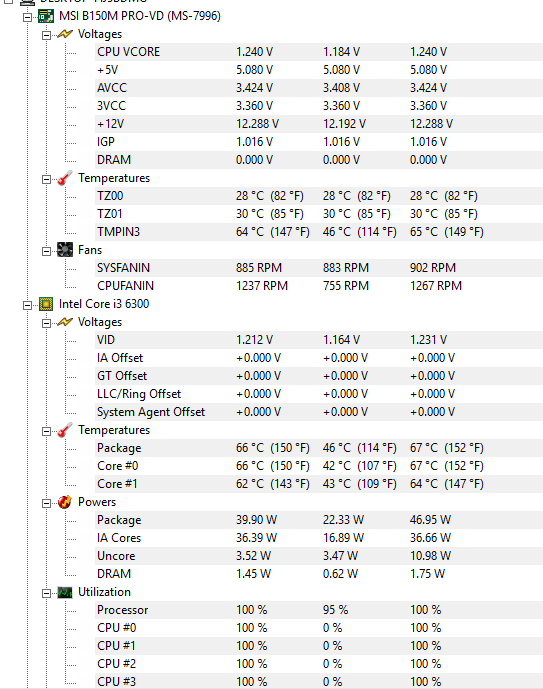
Task: Click the motherboard Voltages lightning icon
Action: tap(65, 34)
